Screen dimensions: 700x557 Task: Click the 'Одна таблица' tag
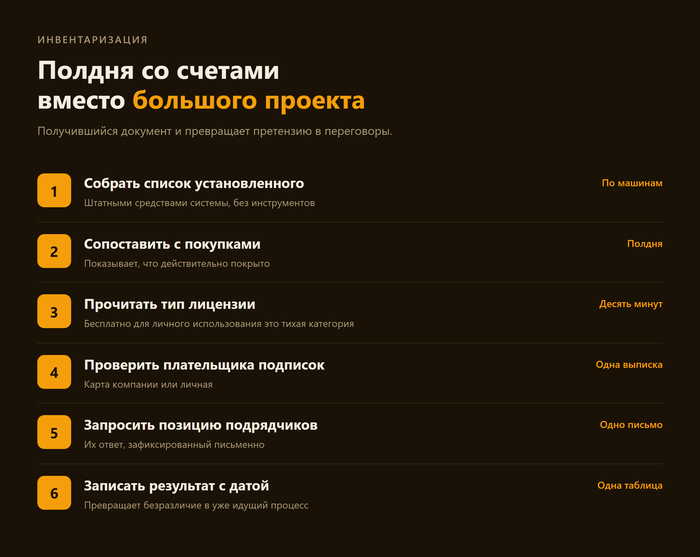[x=629, y=486]
